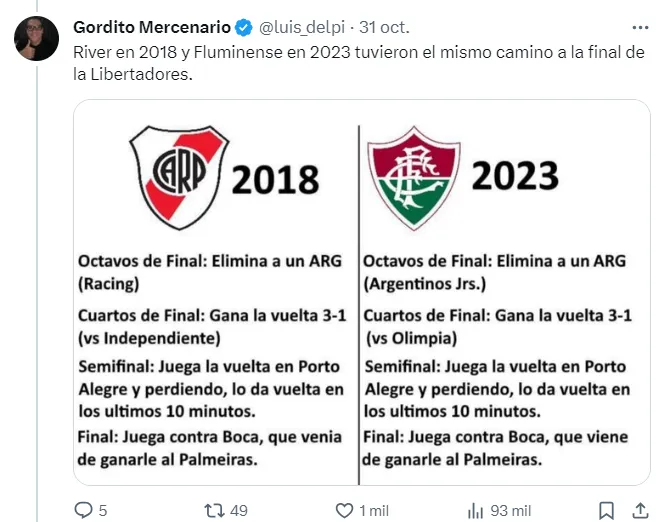This screenshot has height=522, width=656.
Task: Click the retweet count "49"
Action: point(239,510)
